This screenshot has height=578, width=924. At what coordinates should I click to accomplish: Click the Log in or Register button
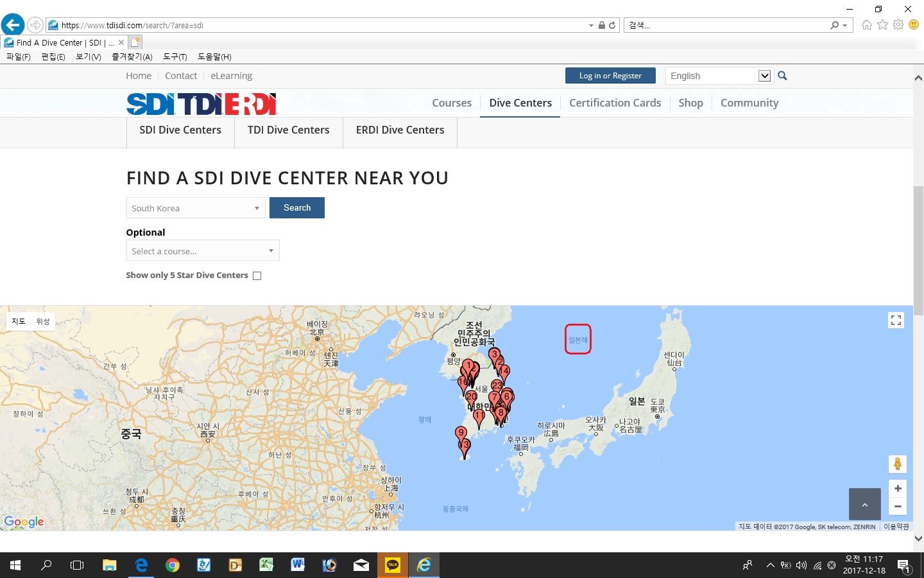(610, 76)
